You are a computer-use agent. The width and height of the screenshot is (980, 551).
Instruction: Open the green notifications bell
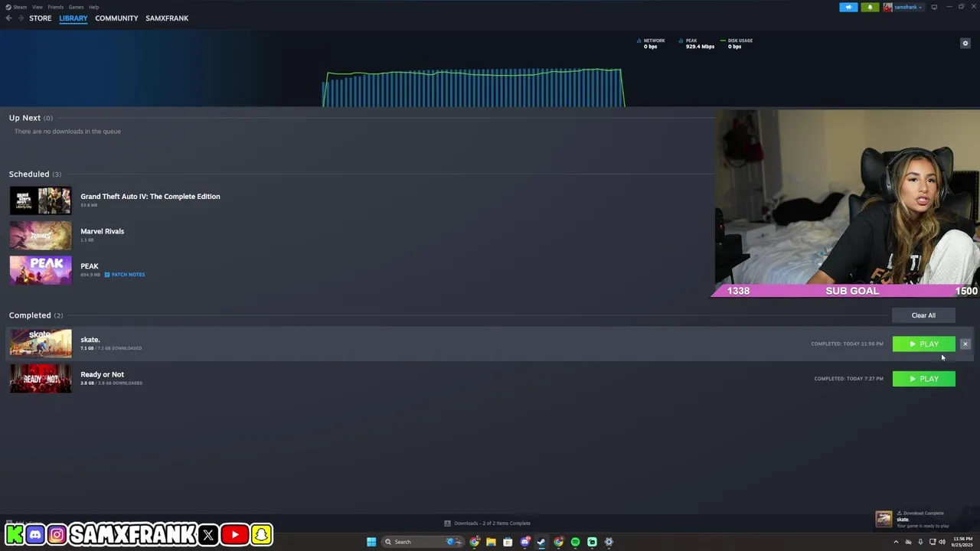[870, 7]
